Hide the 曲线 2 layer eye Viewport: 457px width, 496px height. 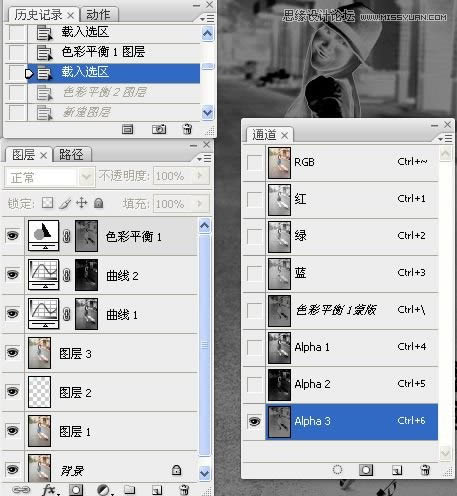(13, 275)
